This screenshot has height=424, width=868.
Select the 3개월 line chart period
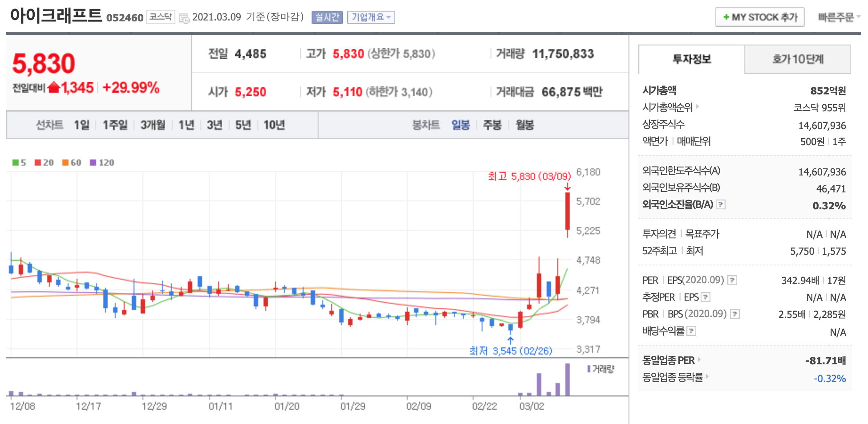coord(153,125)
